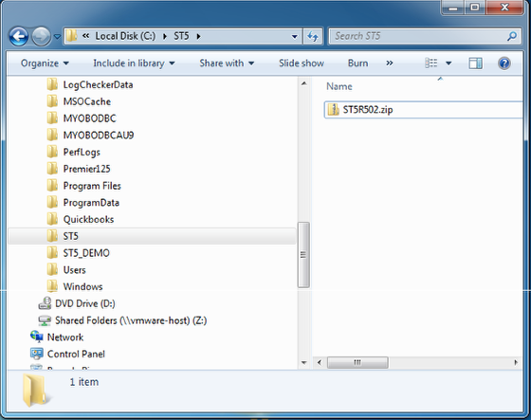The width and height of the screenshot is (531, 420).
Task: Change view using the view icon
Action: pyautogui.click(x=431, y=63)
